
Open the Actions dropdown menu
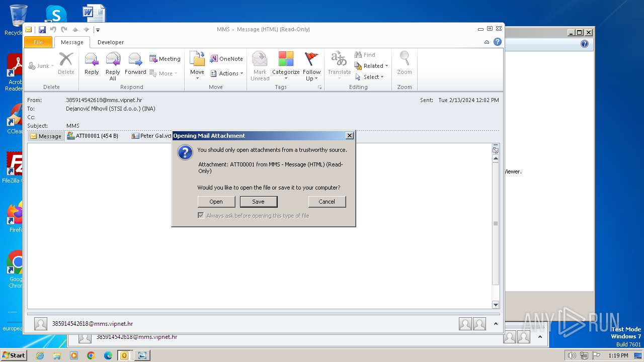(226, 73)
